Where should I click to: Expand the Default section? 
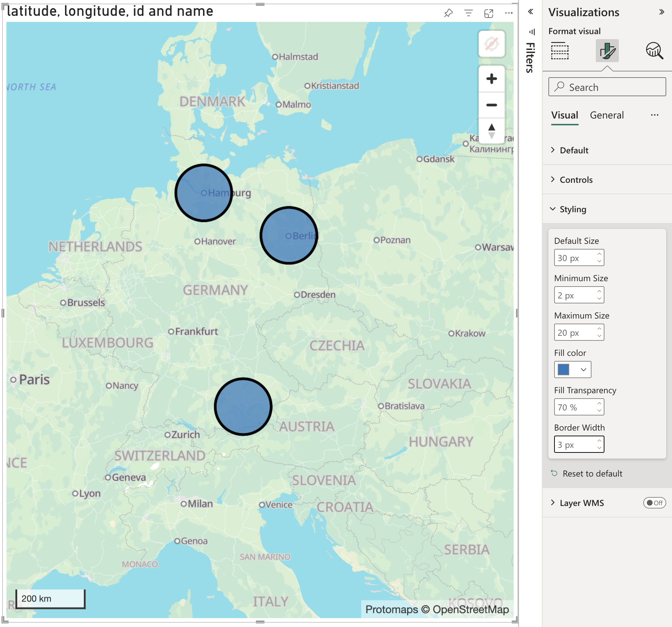point(574,150)
